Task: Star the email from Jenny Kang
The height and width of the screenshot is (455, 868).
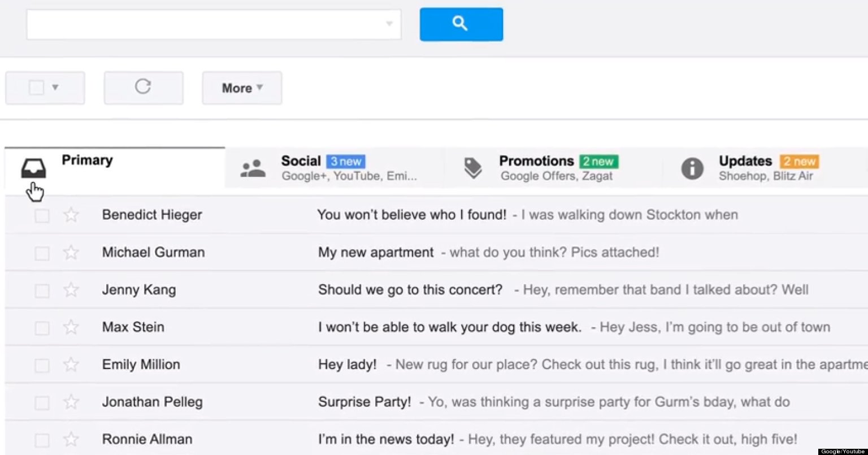Action: click(x=71, y=290)
